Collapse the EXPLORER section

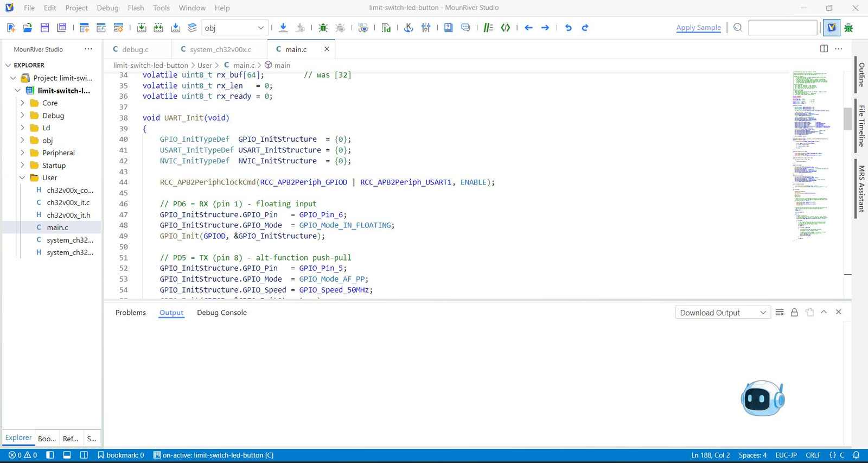pyautogui.click(x=8, y=65)
